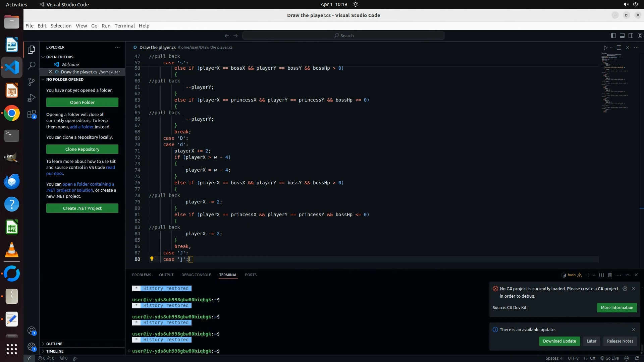Click the "add a folder" link
The width and height of the screenshot is (644, 362).
[82, 127]
